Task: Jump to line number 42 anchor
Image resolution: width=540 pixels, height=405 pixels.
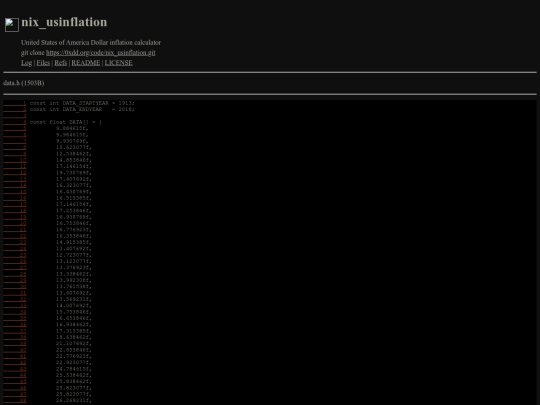Action: (15, 362)
